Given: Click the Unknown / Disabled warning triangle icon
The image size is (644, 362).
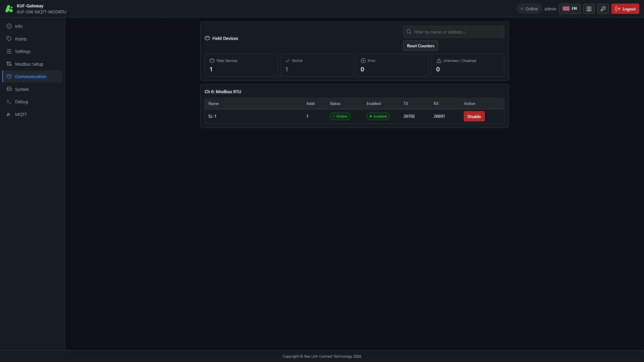Looking at the screenshot, I should pos(439,61).
